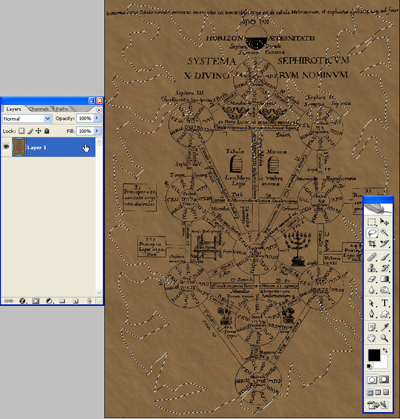Pick the Type tool
Image resolution: width=400 pixels, height=419 pixels.
385,303
